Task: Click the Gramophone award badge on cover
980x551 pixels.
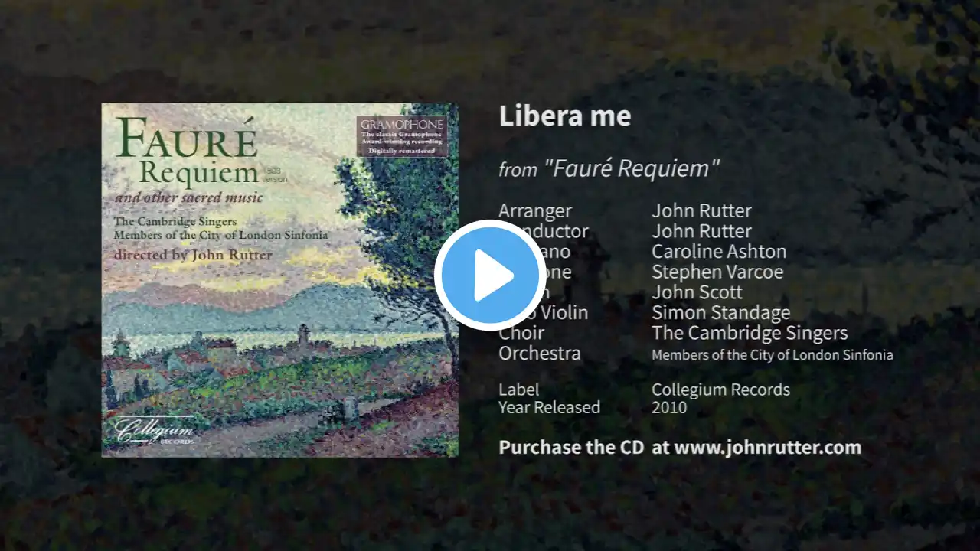Action: 402,136
